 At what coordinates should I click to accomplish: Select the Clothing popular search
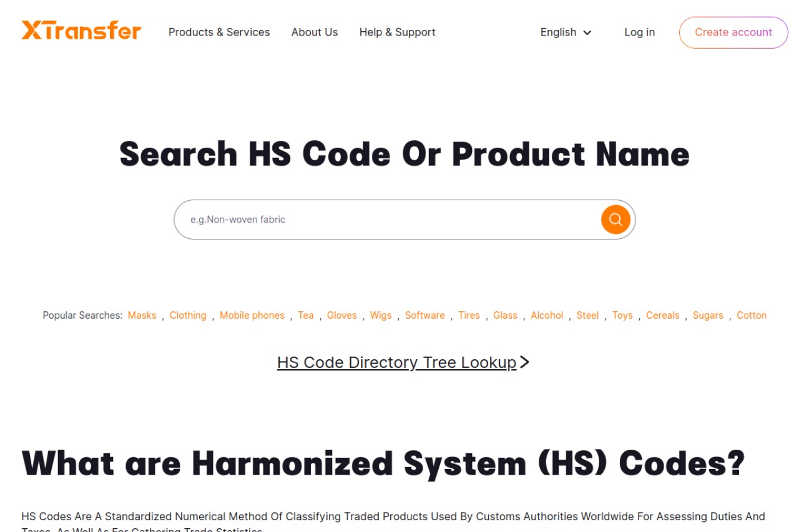pos(188,316)
